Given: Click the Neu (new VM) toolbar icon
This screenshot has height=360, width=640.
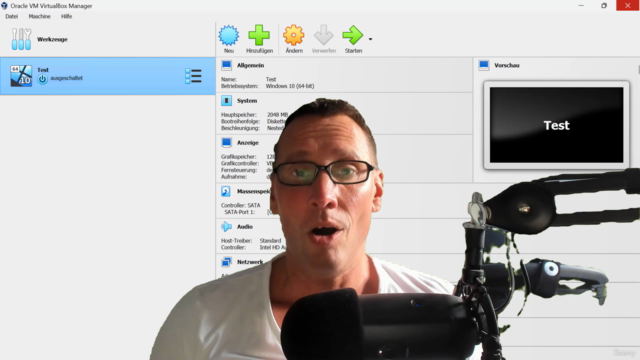Looking at the screenshot, I should 229,35.
